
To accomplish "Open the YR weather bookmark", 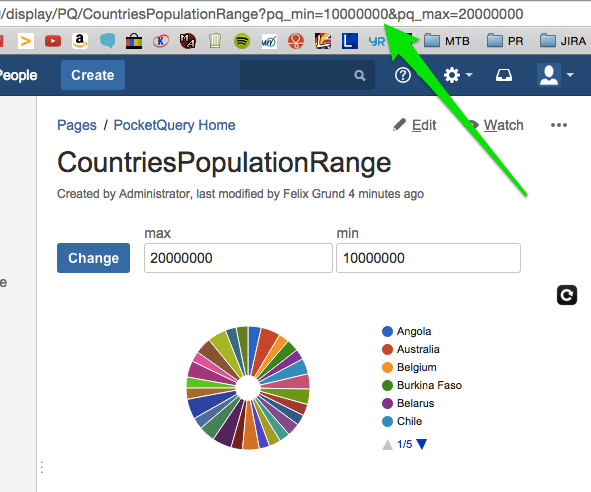I will 377,41.
